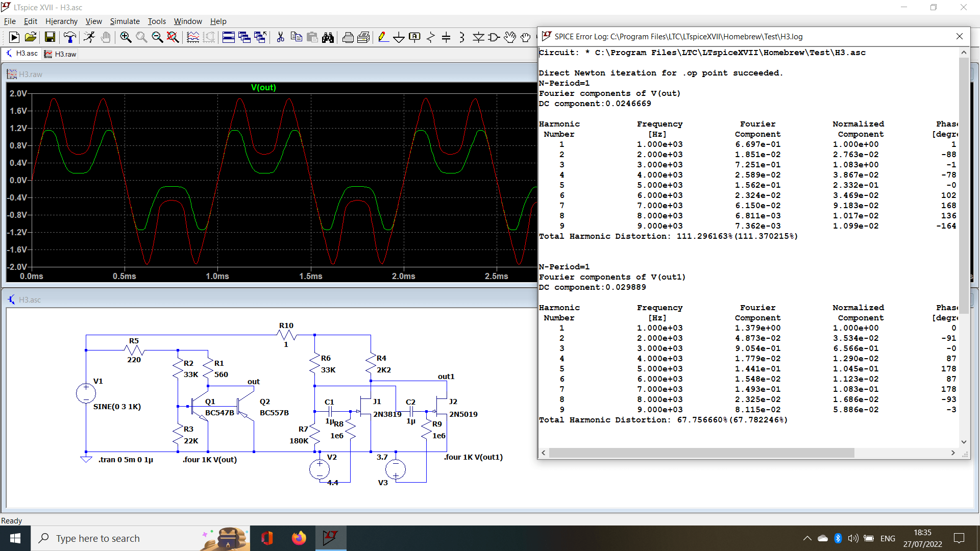Tile windows using the toolbar icon

[x=229, y=37]
